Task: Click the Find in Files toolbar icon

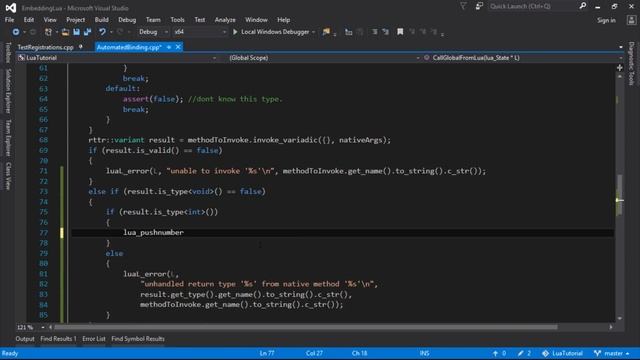Action: click(x=326, y=32)
